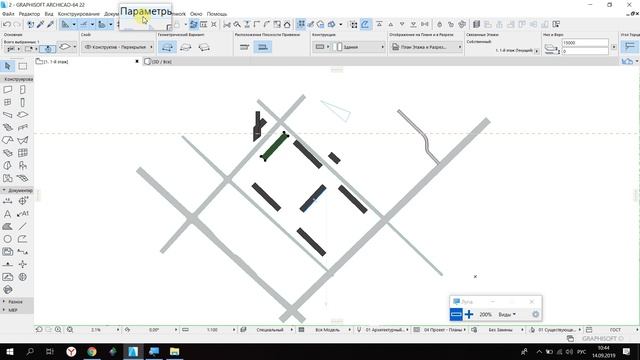Select the Text tool (A icon)
640x360 pixels.
pos(7,213)
